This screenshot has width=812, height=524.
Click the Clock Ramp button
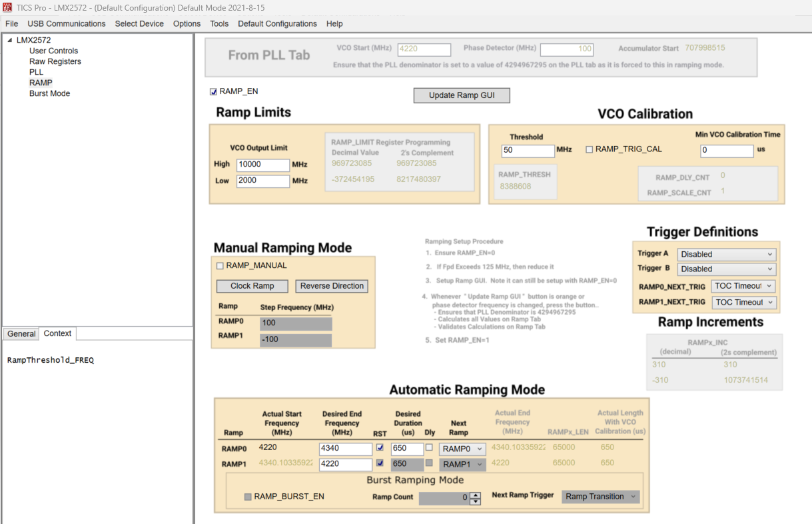[x=252, y=286]
